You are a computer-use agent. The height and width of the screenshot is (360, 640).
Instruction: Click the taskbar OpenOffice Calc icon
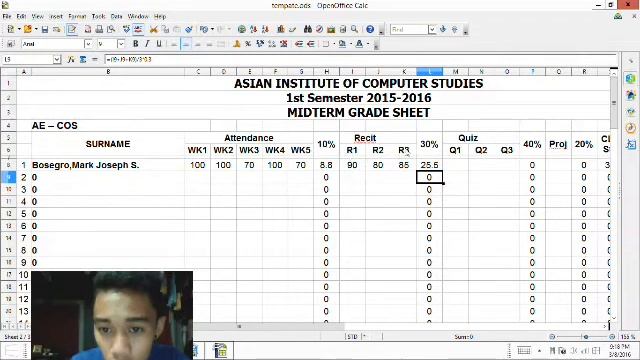pos(220,351)
